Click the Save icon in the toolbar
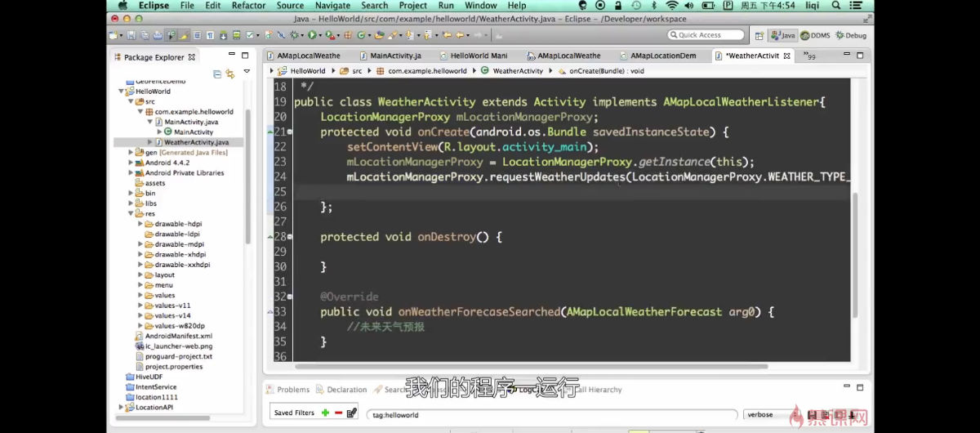Screen dimensions: 980x433 click(131, 35)
